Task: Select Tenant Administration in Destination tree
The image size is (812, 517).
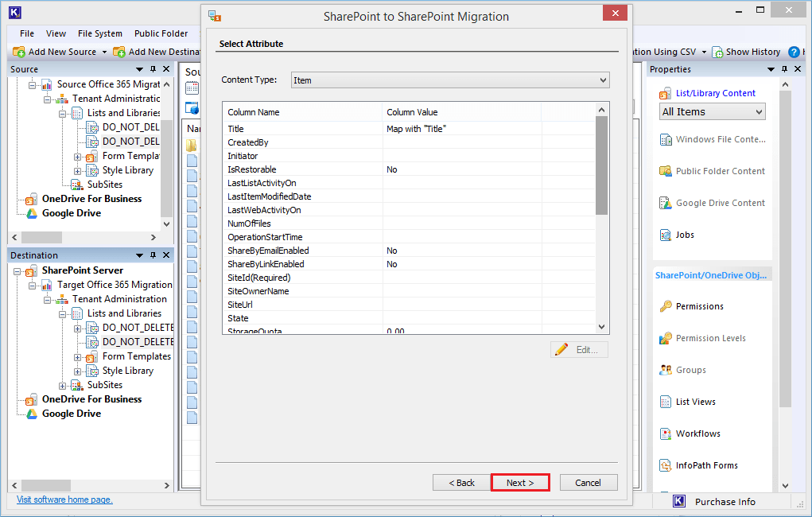Action: pyautogui.click(x=119, y=299)
